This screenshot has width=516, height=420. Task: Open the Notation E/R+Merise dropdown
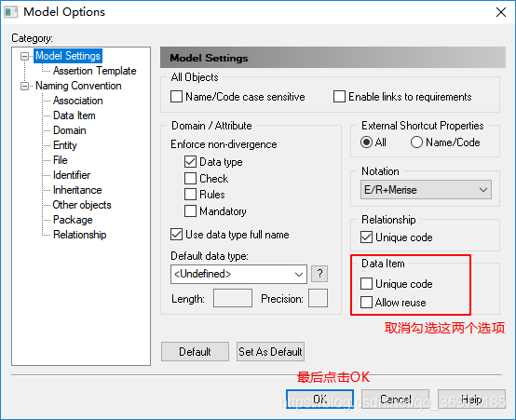426,190
